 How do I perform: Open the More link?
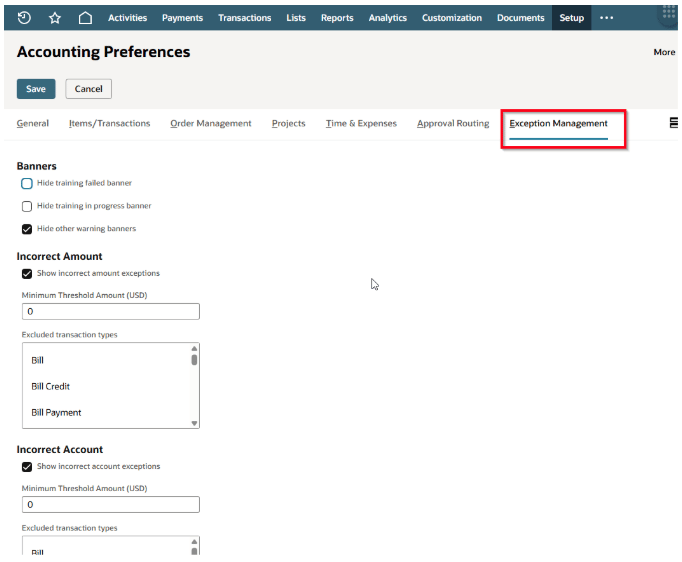(x=664, y=52)
